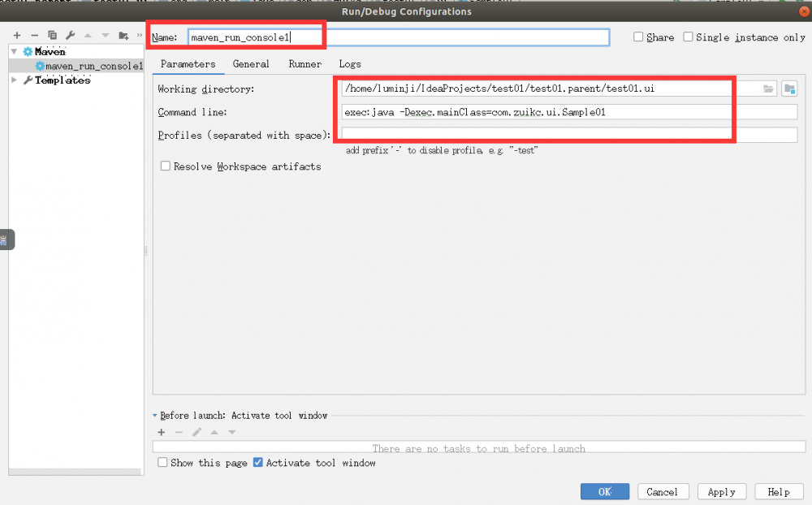
Task: Select Maven project working directory icon
Action: click(789, 89)
